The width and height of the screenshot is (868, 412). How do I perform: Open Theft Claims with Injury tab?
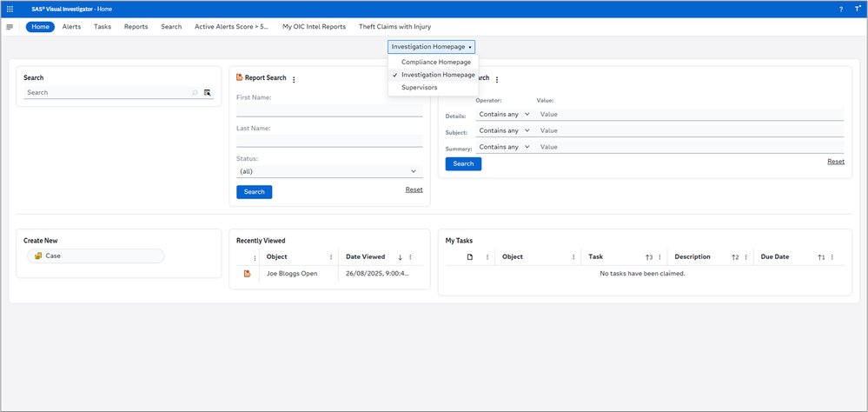(394, 27)
